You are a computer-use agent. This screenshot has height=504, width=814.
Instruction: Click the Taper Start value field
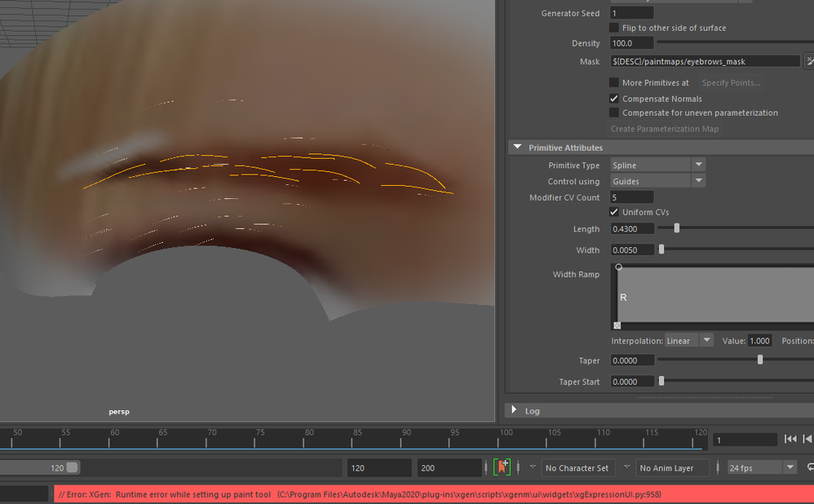coord(632,382)
